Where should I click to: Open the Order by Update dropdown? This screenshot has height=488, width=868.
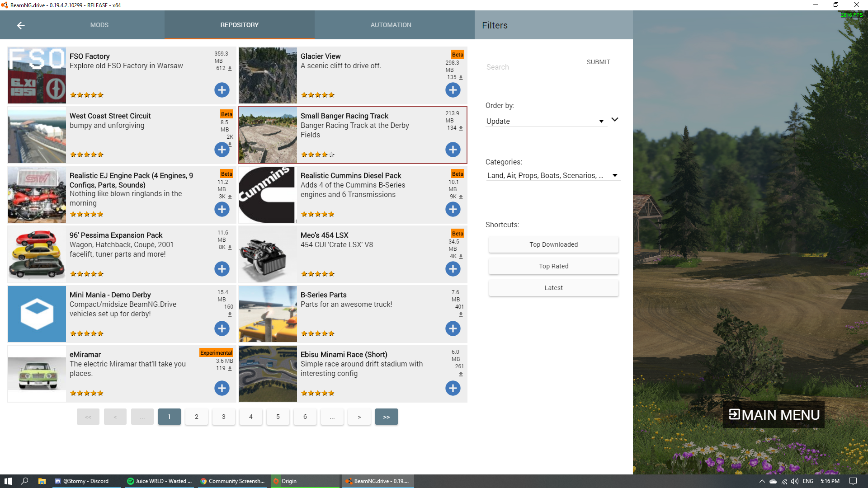(546, 121)
